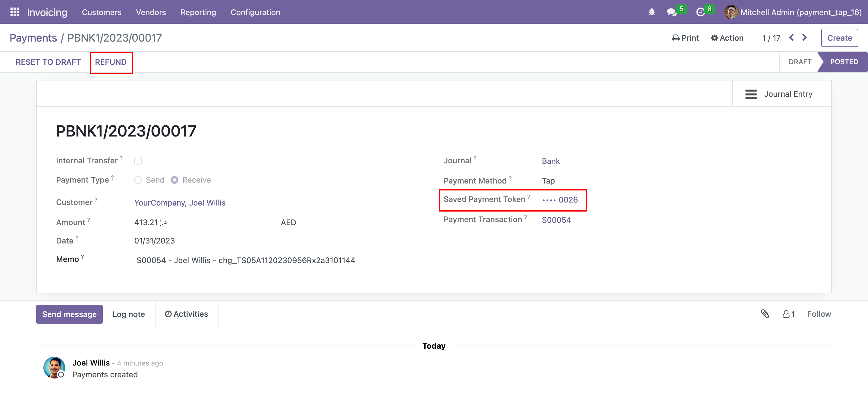
Task: Click PBNK1/2023/00017 record title
Action: (x=126, y=131)
